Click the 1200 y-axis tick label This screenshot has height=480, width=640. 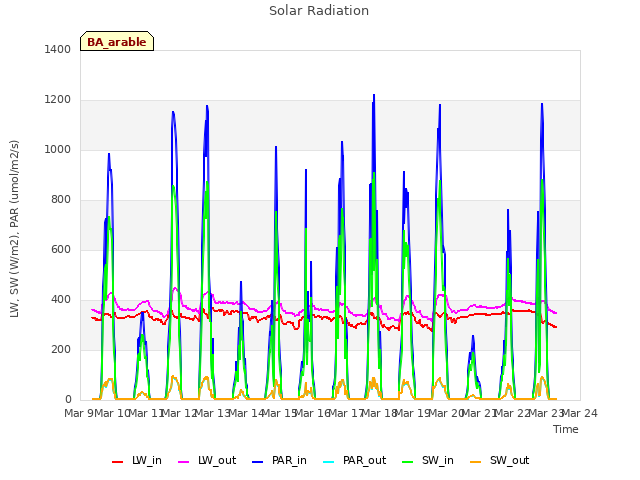point(58,100)
